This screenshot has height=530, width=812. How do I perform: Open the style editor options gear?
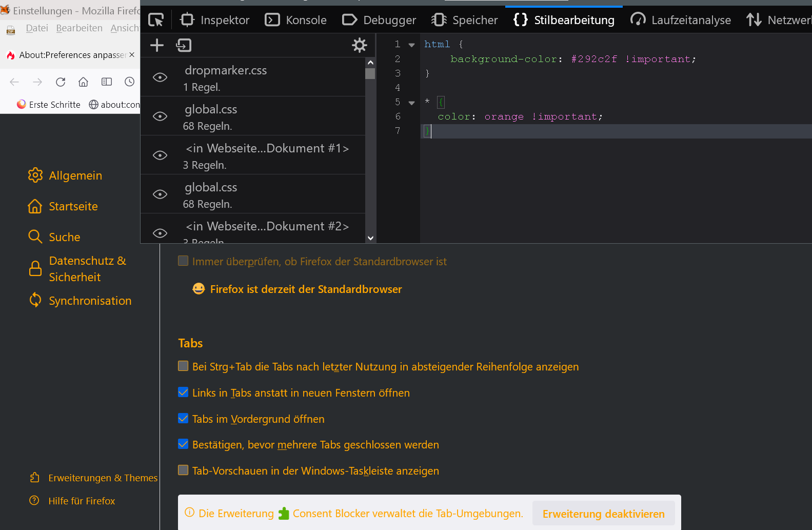pos(359,46)
